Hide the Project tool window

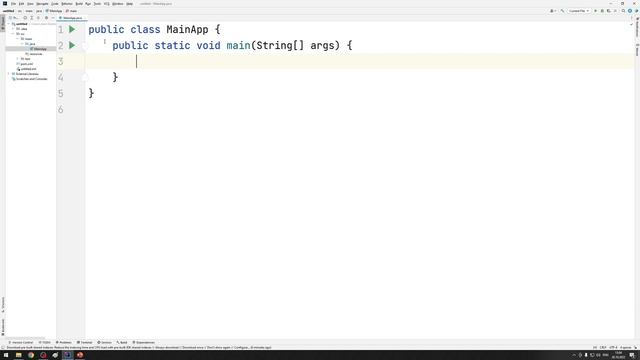[53, 18]
